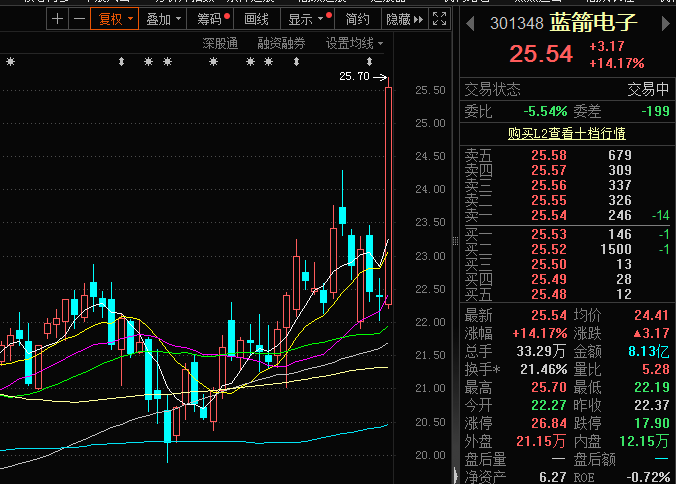Toggle the 筹码 chip distribution view
676x484 pixels.
(x=212, y=19)
